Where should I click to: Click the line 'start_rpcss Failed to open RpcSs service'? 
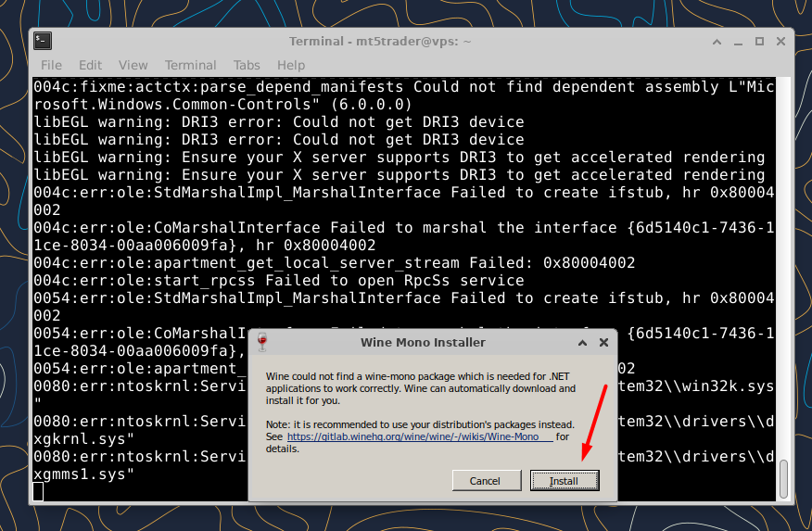tap(279, 281)
